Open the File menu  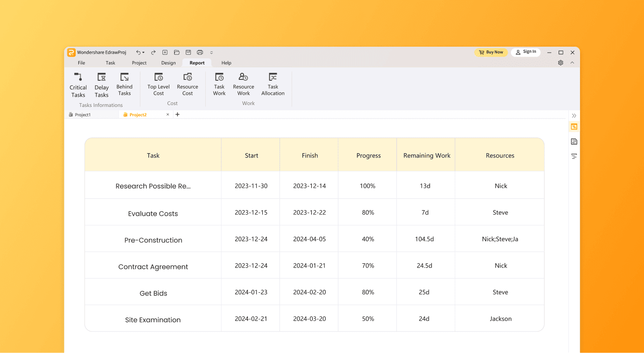[82, 63]
